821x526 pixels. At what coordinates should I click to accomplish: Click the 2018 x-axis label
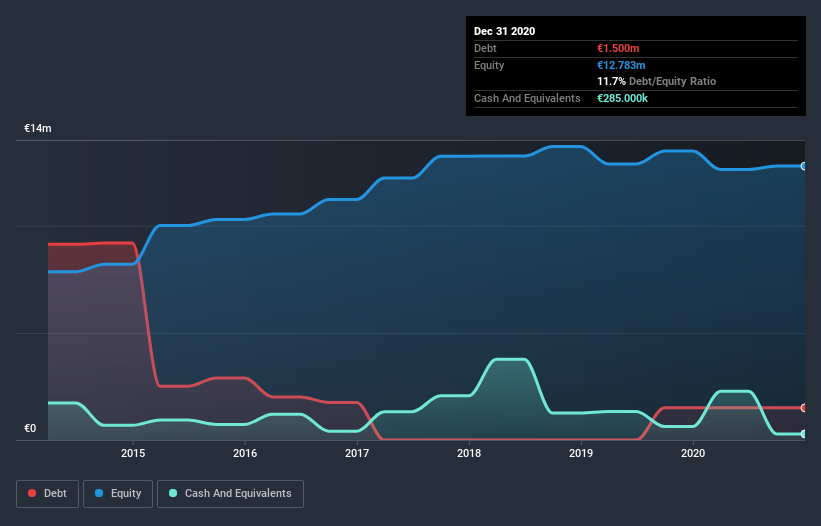[x=469, y=453]
